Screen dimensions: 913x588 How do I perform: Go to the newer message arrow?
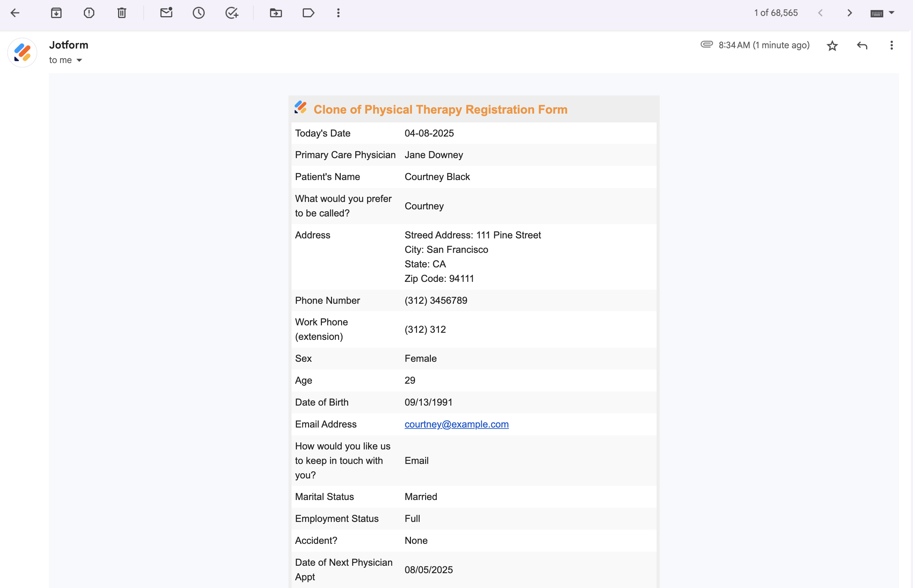pos(820,13)
